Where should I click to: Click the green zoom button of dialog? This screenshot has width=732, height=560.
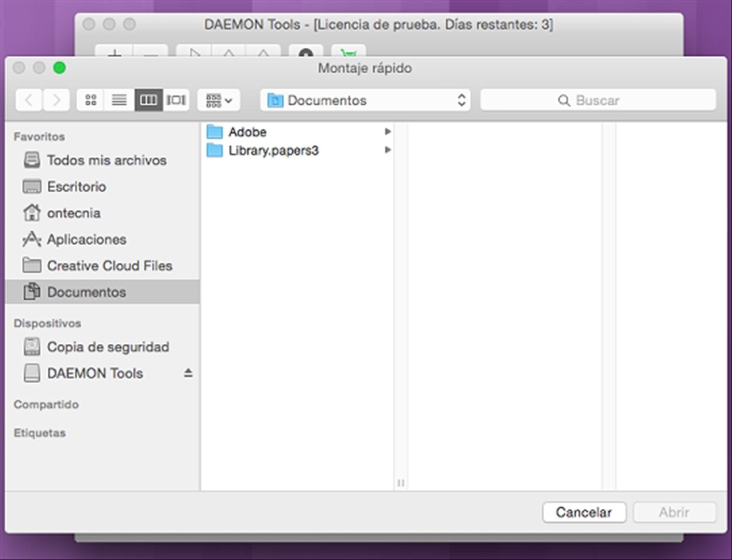pos(60,68)
